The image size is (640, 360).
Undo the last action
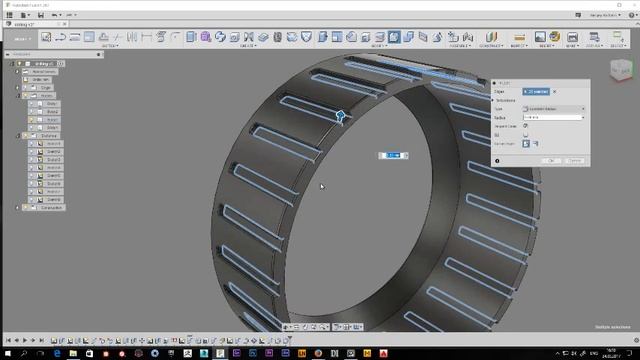(55, 15)
